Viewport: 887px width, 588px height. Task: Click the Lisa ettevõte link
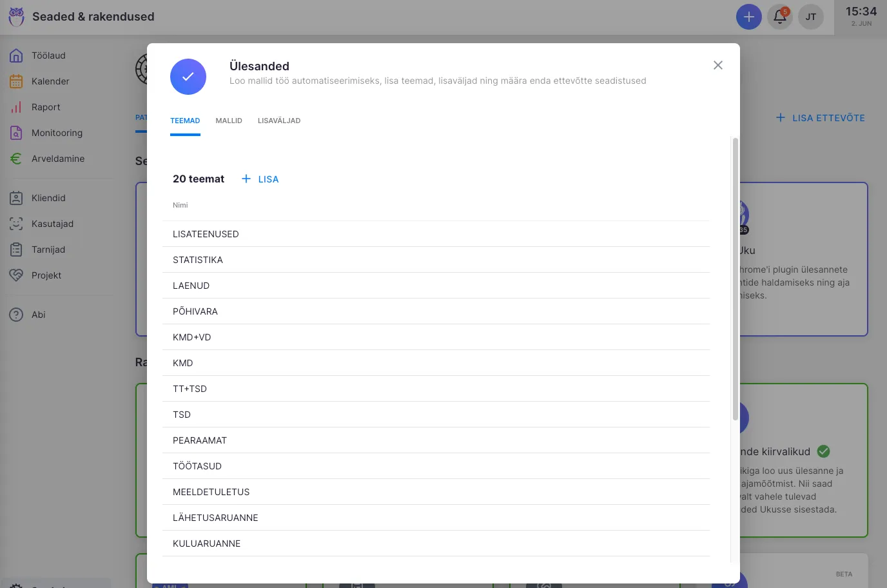821,118
